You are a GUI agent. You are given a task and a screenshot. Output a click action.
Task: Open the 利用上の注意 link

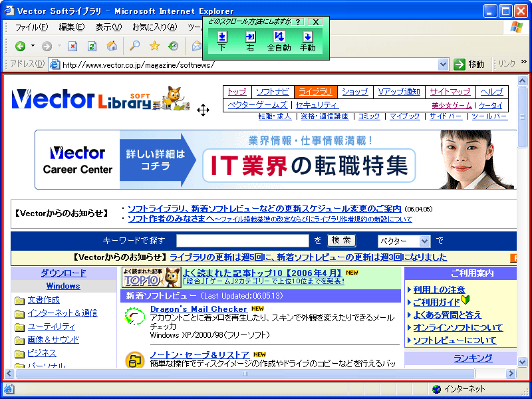[x=439, y=290]
